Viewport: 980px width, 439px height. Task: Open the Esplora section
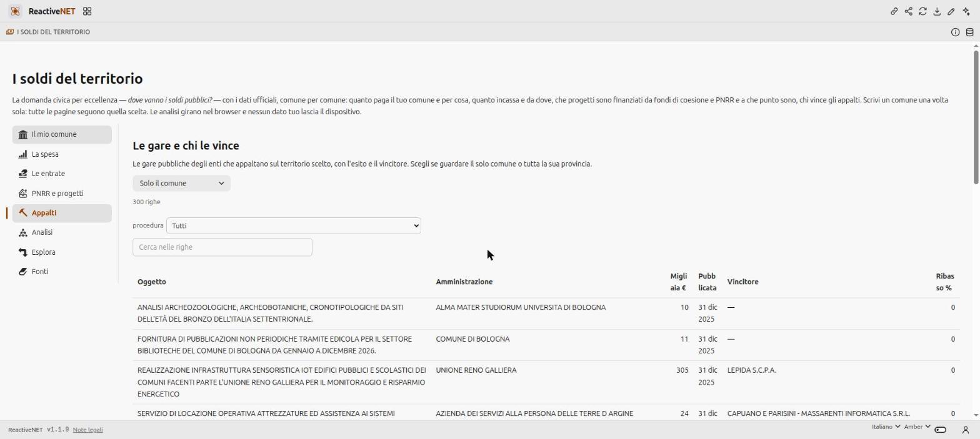click(x=62, y=252)
